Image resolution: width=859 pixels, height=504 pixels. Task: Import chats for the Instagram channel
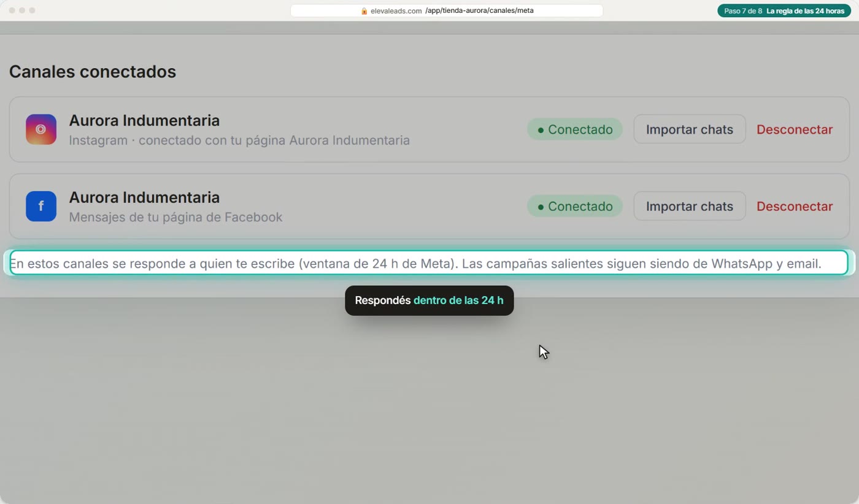click(690, 129)
